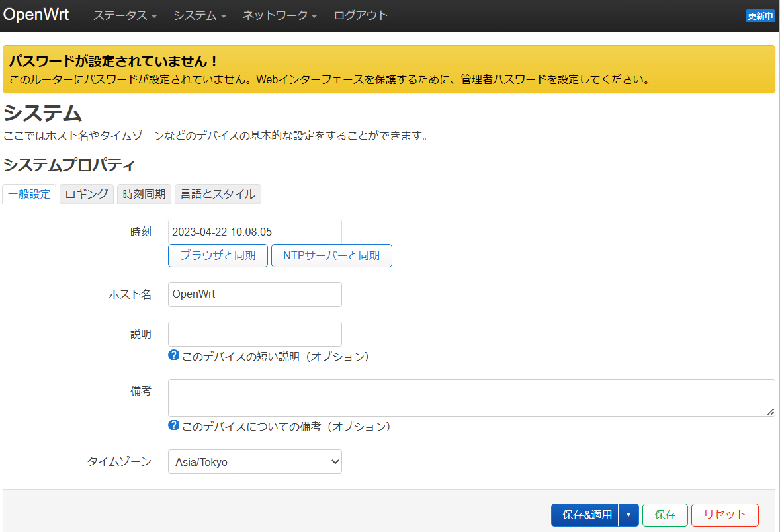Click the タイムゾーン field label
Screen dimensions: 780x532
(119, 462)
